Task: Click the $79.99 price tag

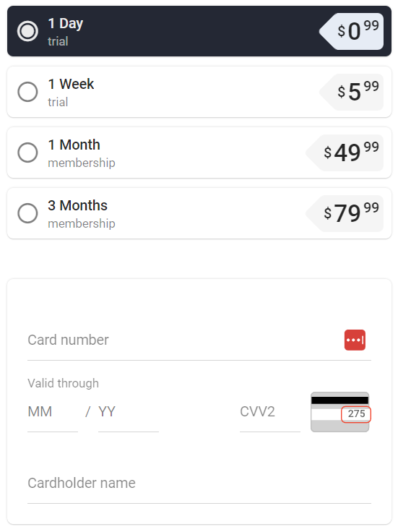Action: pyautogui.click(x=345, y=213)
